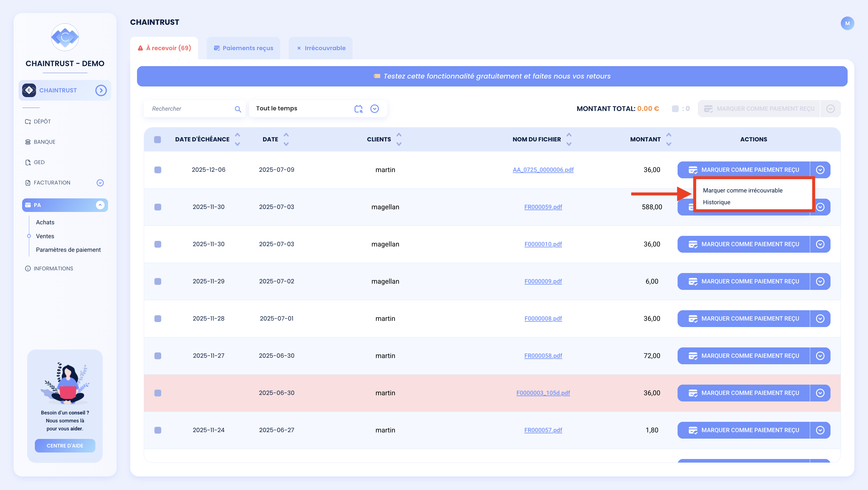Open action dropdown for F0000010.pdf row

[x=820, y=244]
